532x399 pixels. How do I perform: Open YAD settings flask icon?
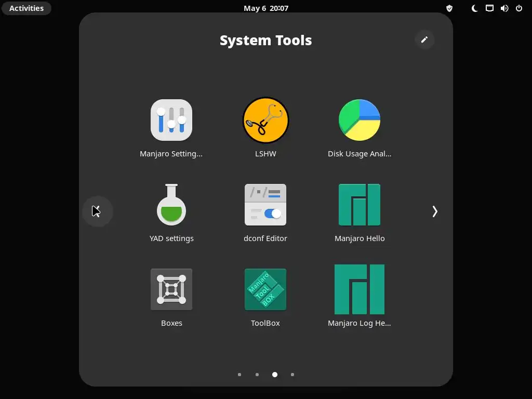tap(171, 205)
